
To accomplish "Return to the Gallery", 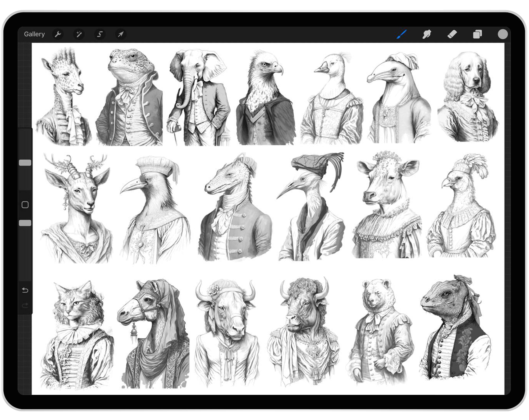I will [x=34, y=34].
